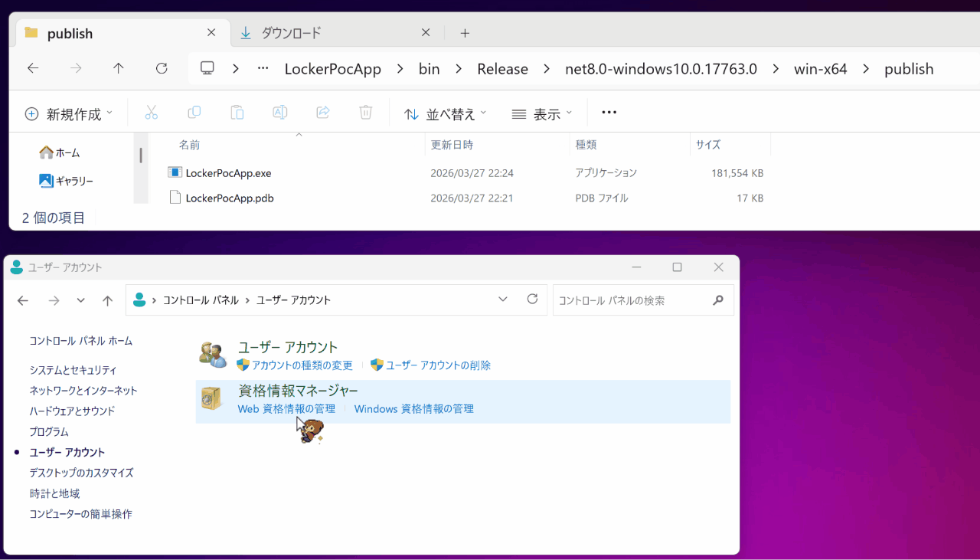Screen dimensions: 980x560
Task: Click the back arrow in Control Panel
Action: click(x=22, y=300)
